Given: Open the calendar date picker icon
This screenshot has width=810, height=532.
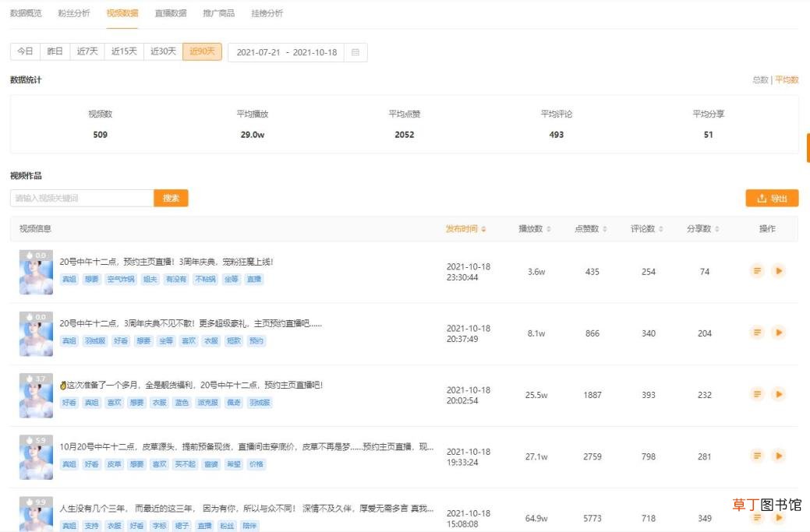Looking at the screenshot, I should pyautogui.click(x=355, y=52).
